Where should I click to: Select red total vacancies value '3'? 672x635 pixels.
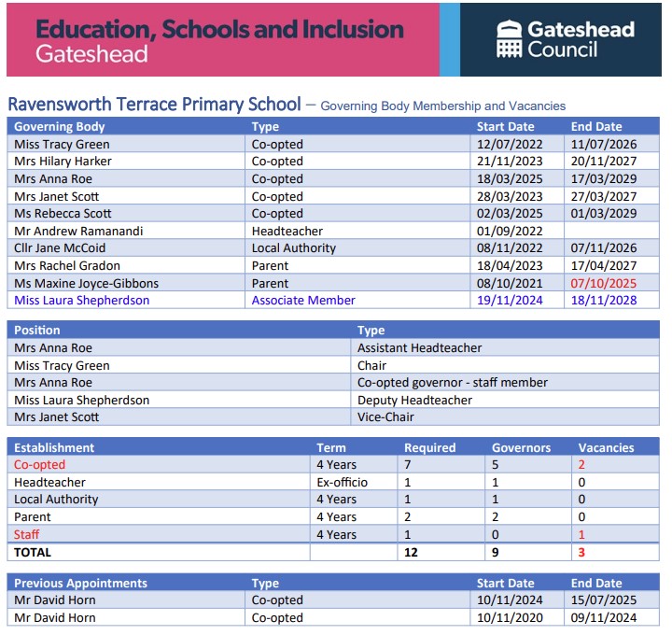581,552
